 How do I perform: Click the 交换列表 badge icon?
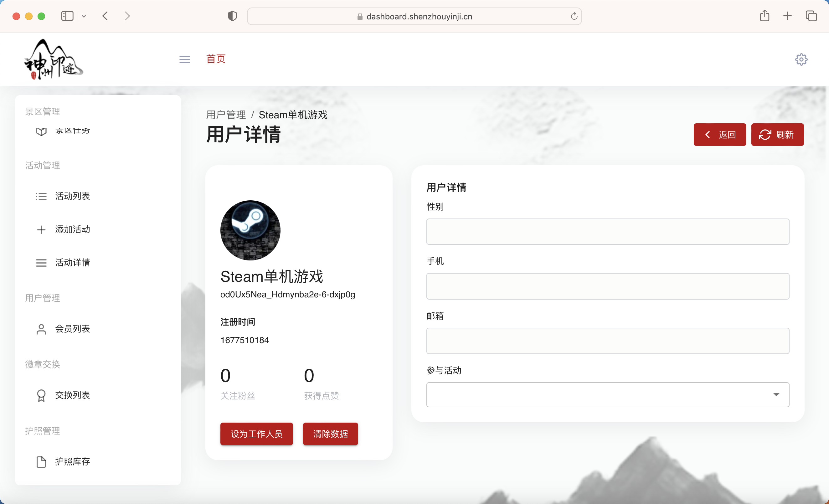point(41,395)
